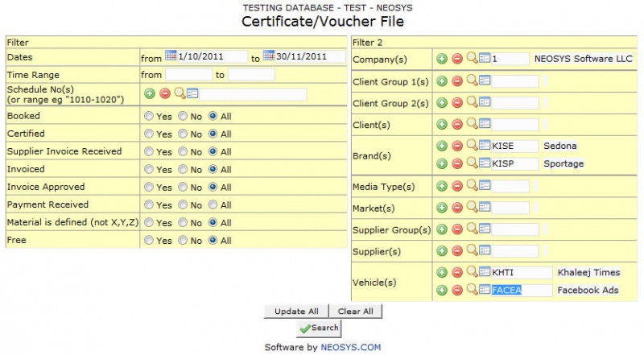Search Schedule Nos with the magnifier icon

[180, 93]
